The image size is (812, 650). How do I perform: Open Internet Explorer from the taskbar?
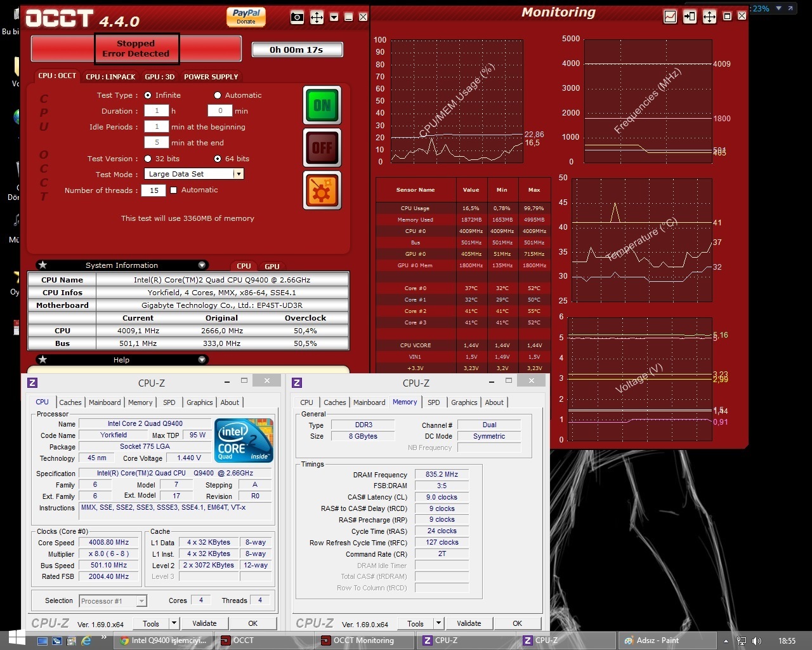pos(86,640)
